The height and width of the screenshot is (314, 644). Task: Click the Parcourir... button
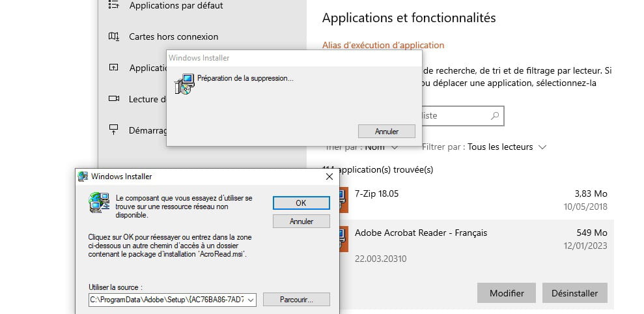(x=296, y=300)
